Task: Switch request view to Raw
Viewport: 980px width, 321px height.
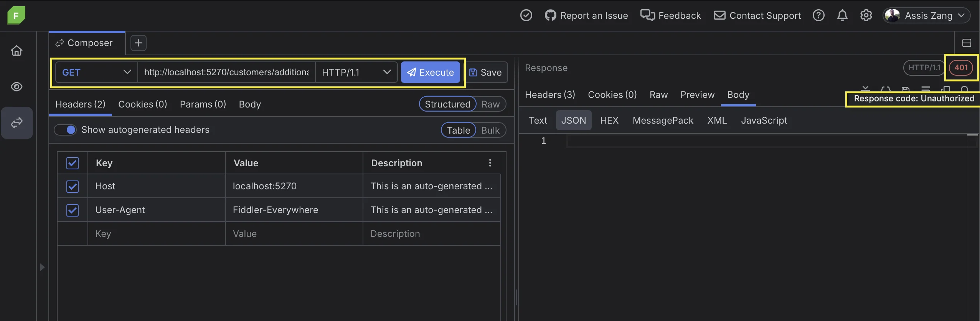Action: click(x=491, y=104)
